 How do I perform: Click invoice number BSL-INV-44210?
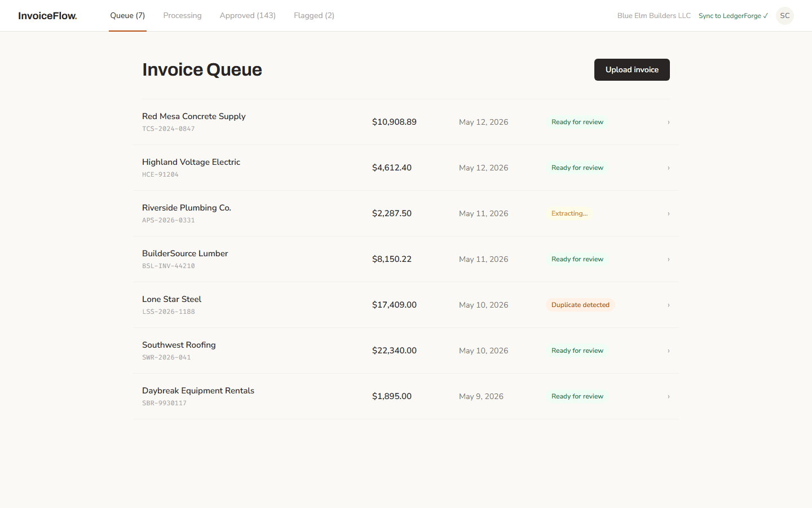pyautogui.click(x=169, y=266)
